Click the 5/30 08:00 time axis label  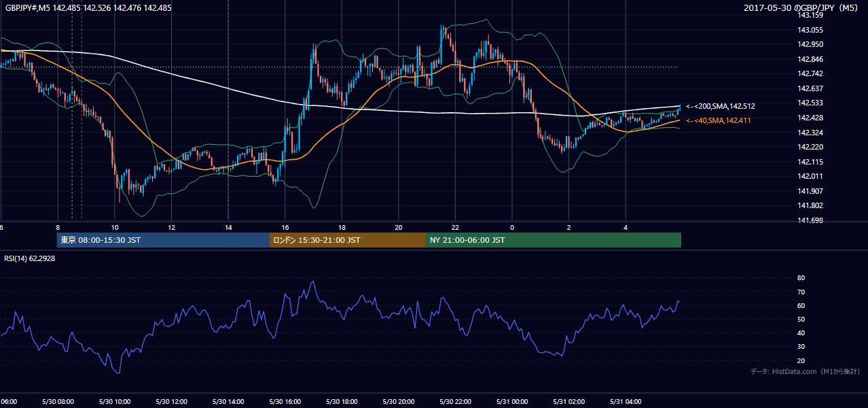pos(58,402)
